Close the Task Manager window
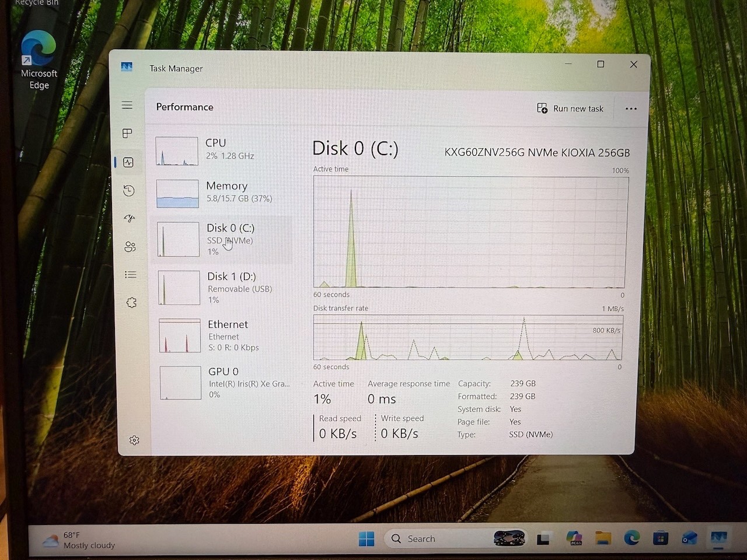The width and height of the screenshot is (747, 560). tap(634, 64)
